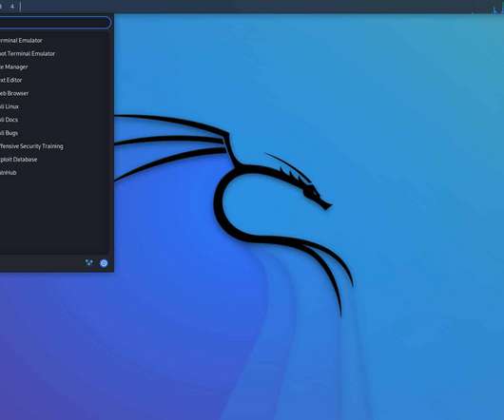
Task: Launch the Text Editor entry
Action: (10, 80)
